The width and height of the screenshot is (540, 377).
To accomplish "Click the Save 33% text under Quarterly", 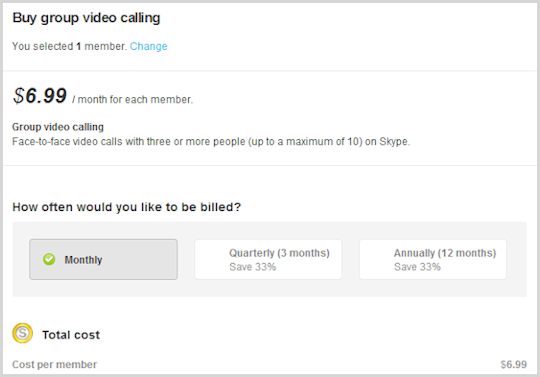I will click(252, 267).
